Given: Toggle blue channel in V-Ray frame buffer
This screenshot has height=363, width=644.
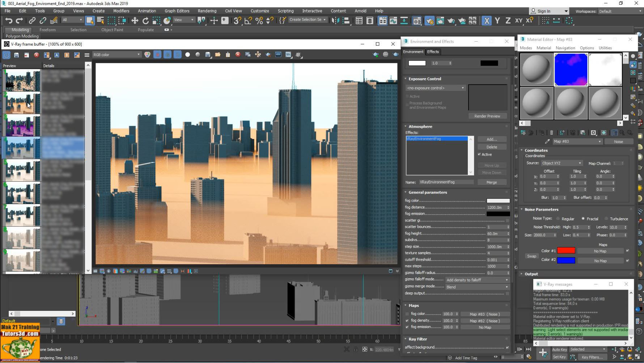Looking at the screenshot, I should pyautogui.click(x=178, y=55).
